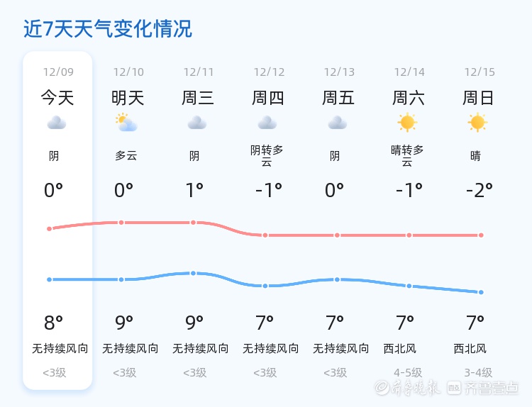
Task: Click the 近7天天气变化情况 heading
Action: point(108,29)
